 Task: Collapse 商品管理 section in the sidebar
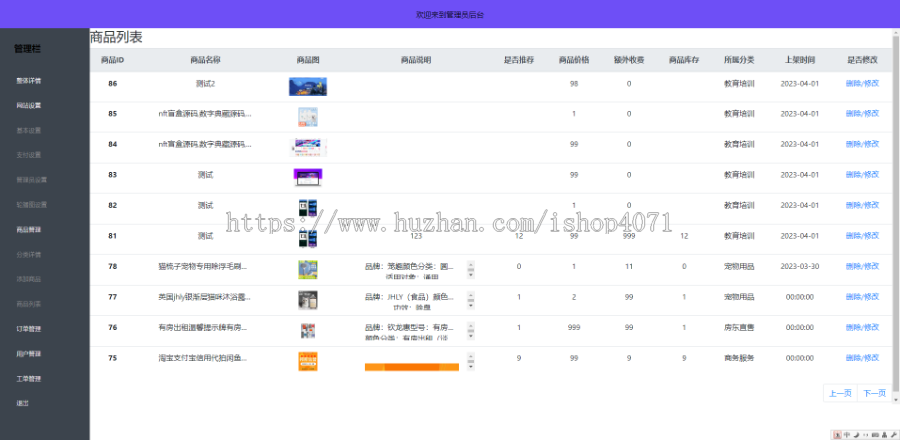click(29, 229)
